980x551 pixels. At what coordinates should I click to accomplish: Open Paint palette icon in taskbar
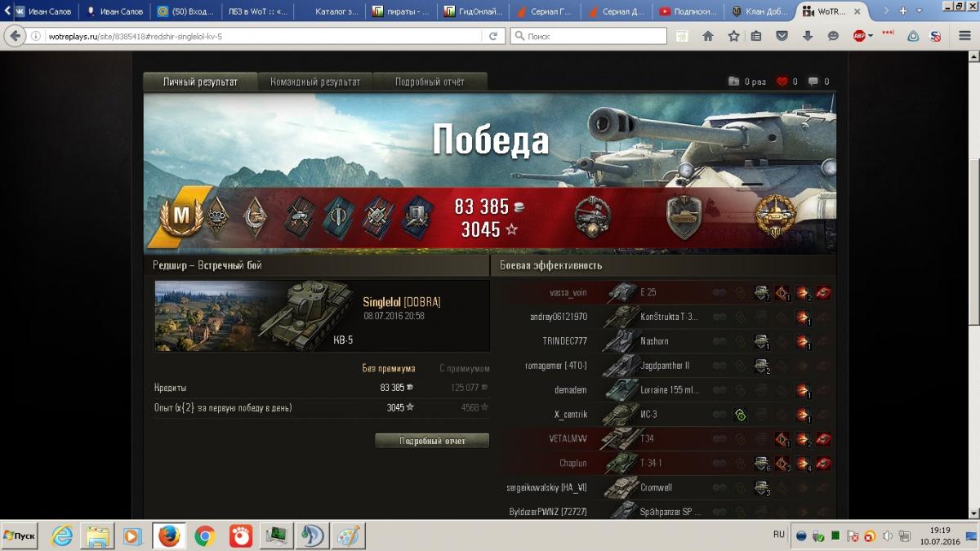click(x=347, y=536)
